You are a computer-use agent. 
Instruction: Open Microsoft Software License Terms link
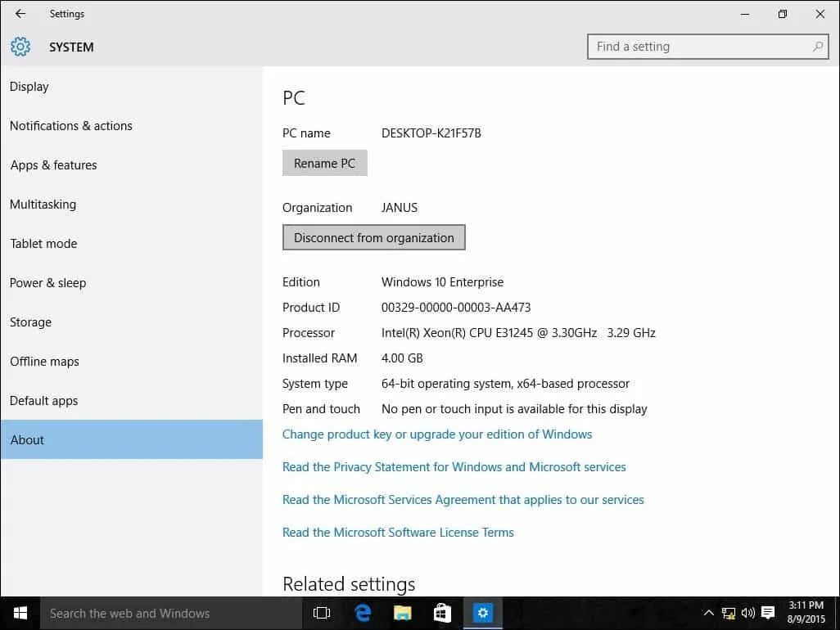[398, 533]
